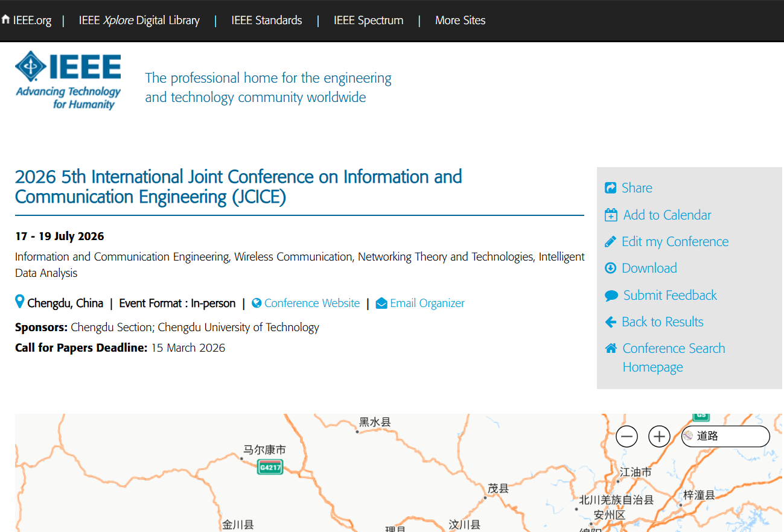Open IEEE Xplore Digital Library menu item
Screen dimensions: 784x532
(x=139, y=21)
